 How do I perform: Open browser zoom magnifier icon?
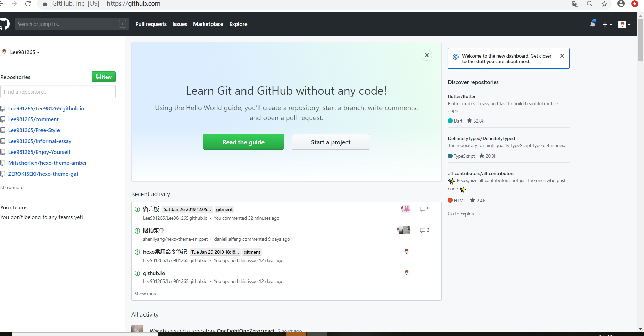tap(590, 4)
